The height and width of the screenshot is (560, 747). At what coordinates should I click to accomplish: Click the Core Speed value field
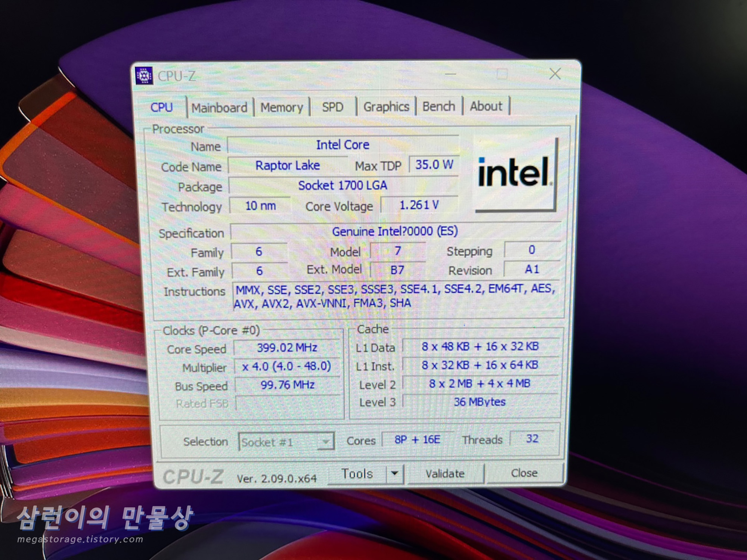click(x=287, y=348)
